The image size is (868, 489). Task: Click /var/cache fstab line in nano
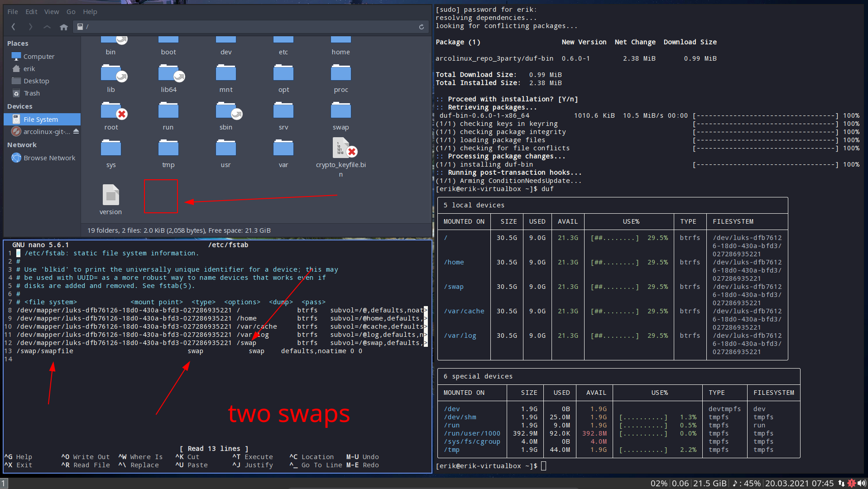click(x=222, y=327)
